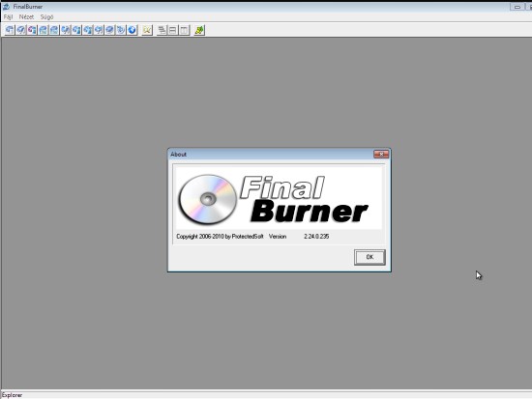
Task: Select the tile vertically toolbar icon
Action: (184, 30)
